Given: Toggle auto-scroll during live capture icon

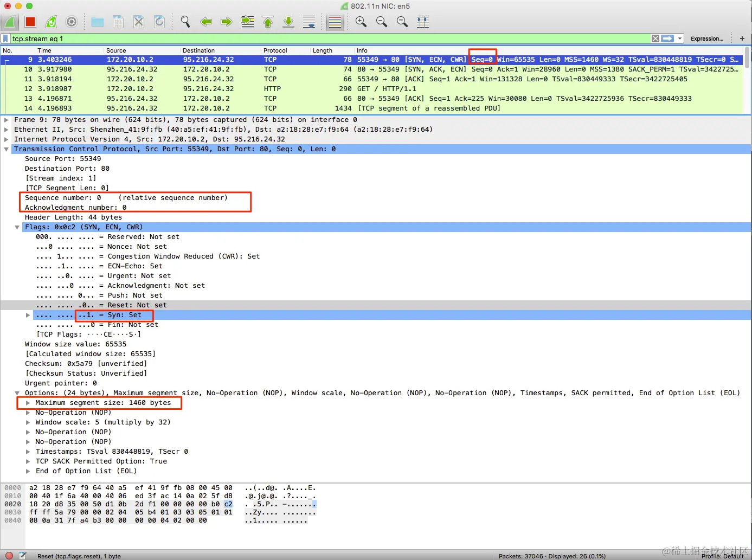Looking at the screenshot, I should click(x=309, y=22).
